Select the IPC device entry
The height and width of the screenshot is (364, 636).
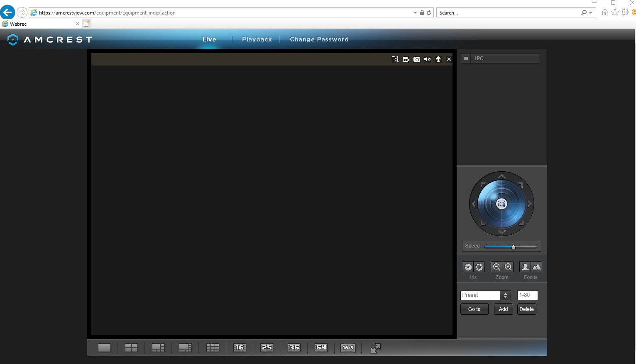point(500,58)
